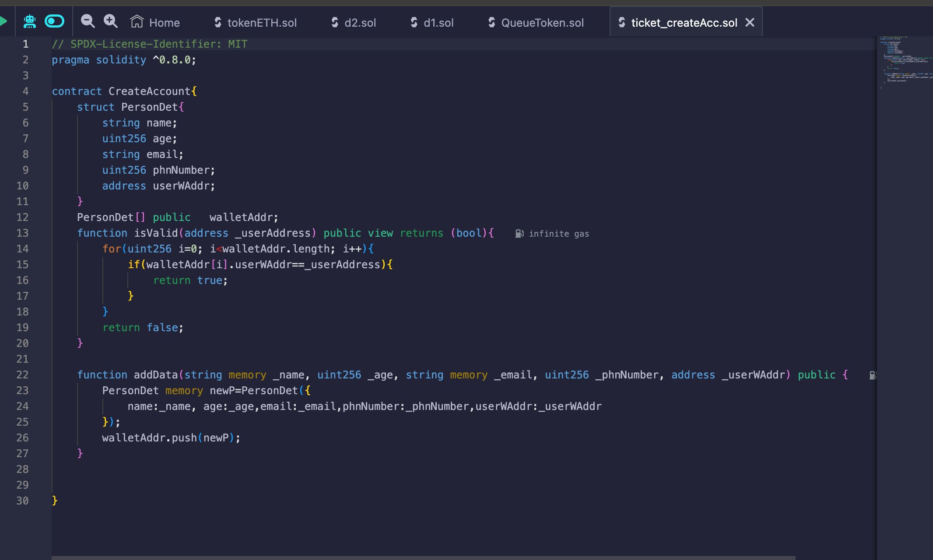The height and width of the screenshot is (560, 933).
Task: Click the isValid function name
Action: tap(156, 233)
